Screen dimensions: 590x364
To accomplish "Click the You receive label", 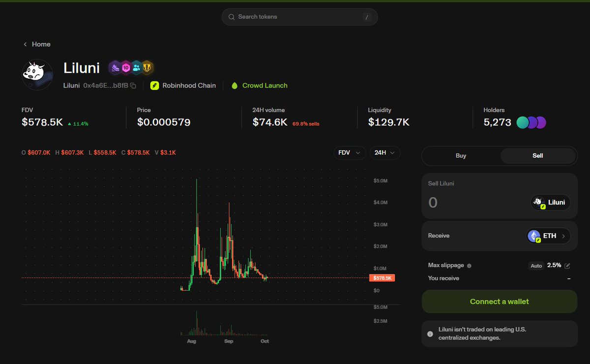I will (x=443, y=278).
